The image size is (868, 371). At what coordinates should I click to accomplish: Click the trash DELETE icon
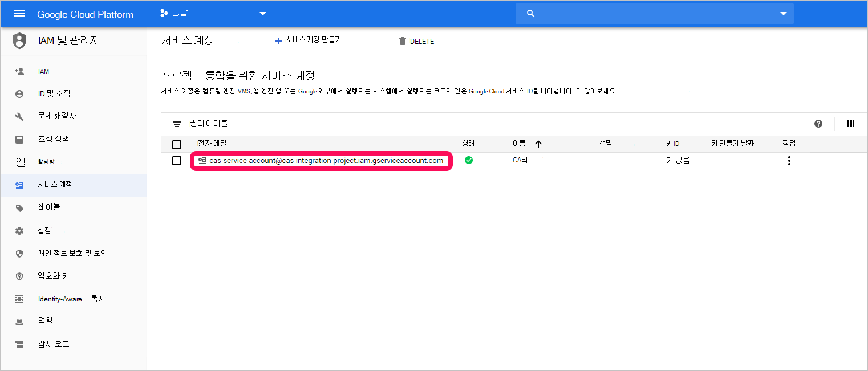pyautogui.click(x=403, y=41)
